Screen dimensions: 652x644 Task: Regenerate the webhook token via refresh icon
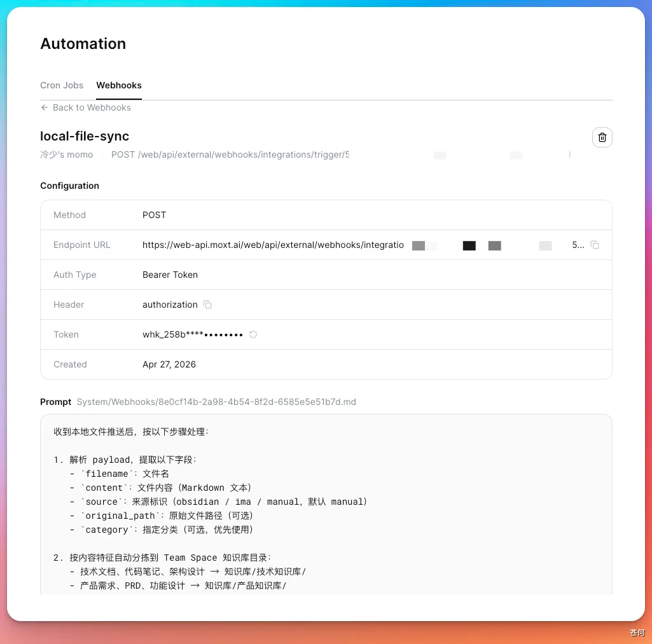[253, 334]
